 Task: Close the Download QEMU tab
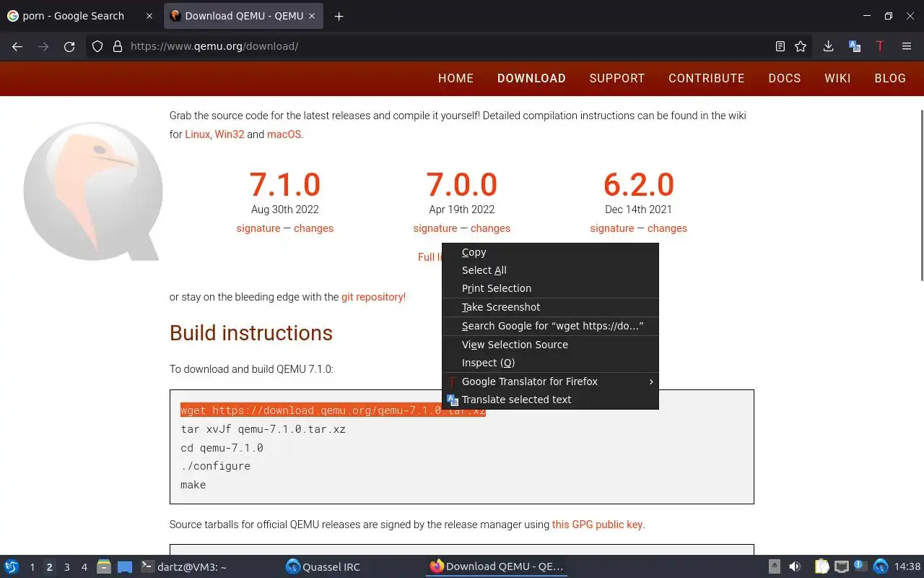(310, 16)
